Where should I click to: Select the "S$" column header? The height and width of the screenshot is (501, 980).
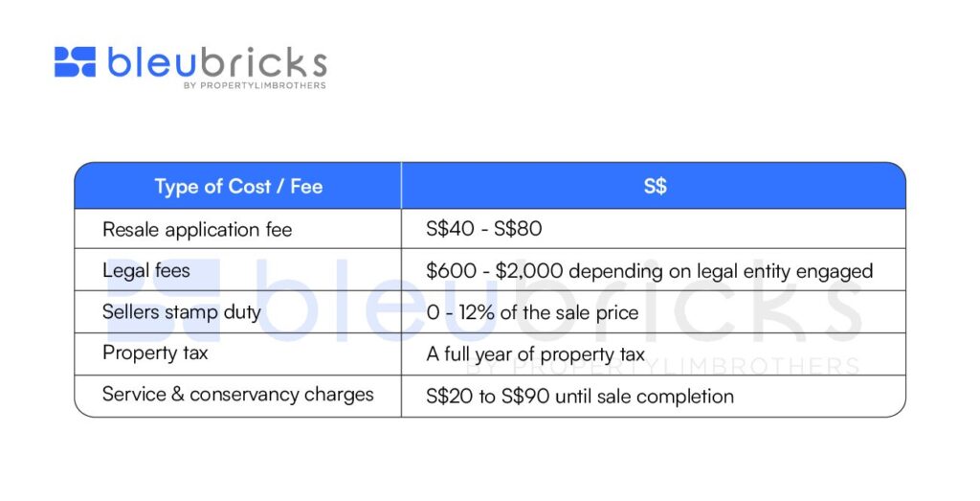click(x=655, y=186)
